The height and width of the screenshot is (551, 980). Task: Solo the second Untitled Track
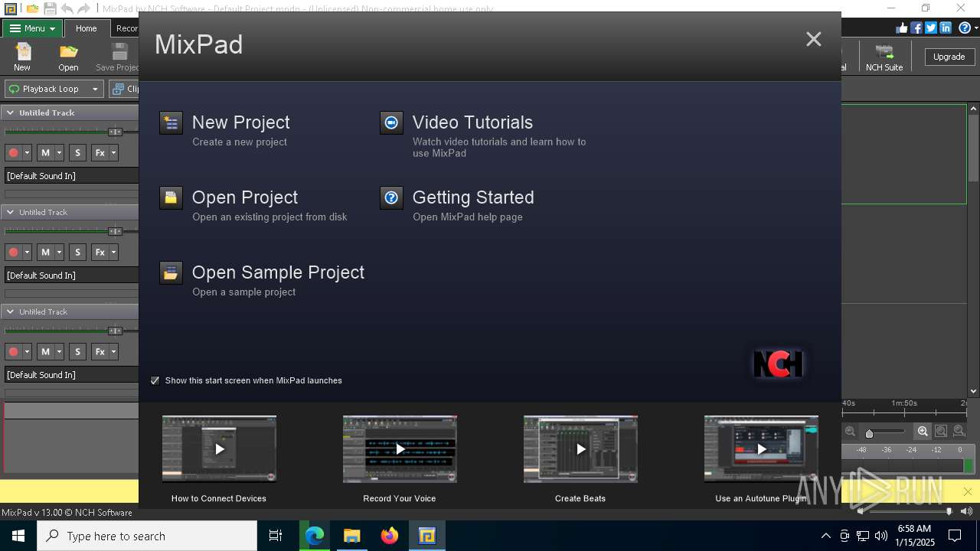click(x=77, y=253)
